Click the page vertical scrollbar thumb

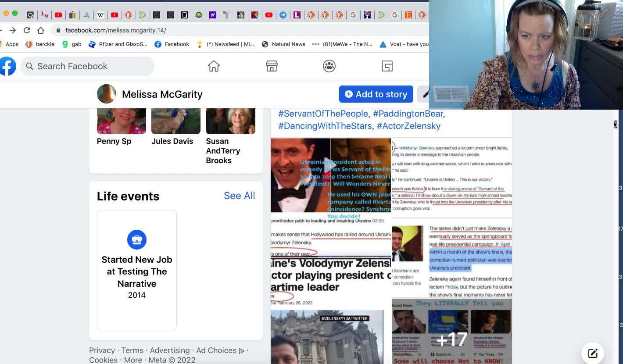pyautogui.click(x=615, y=125)
